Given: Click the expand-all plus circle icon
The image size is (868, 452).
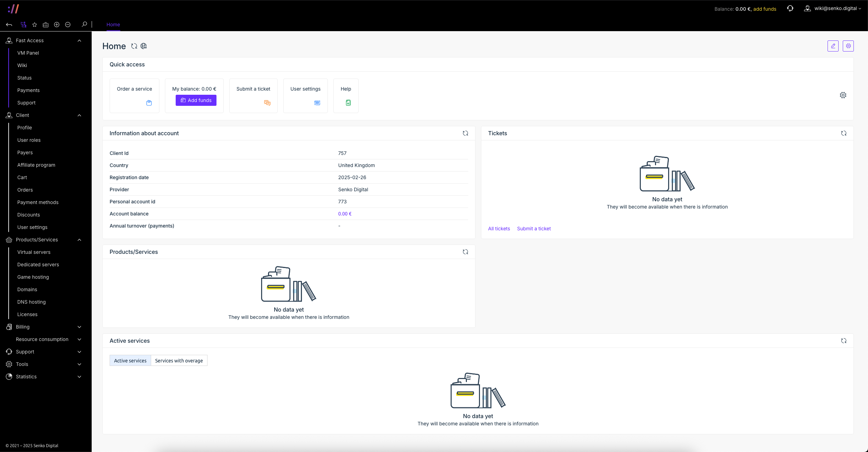Looking at the screenshot, I should click(57, 25).
